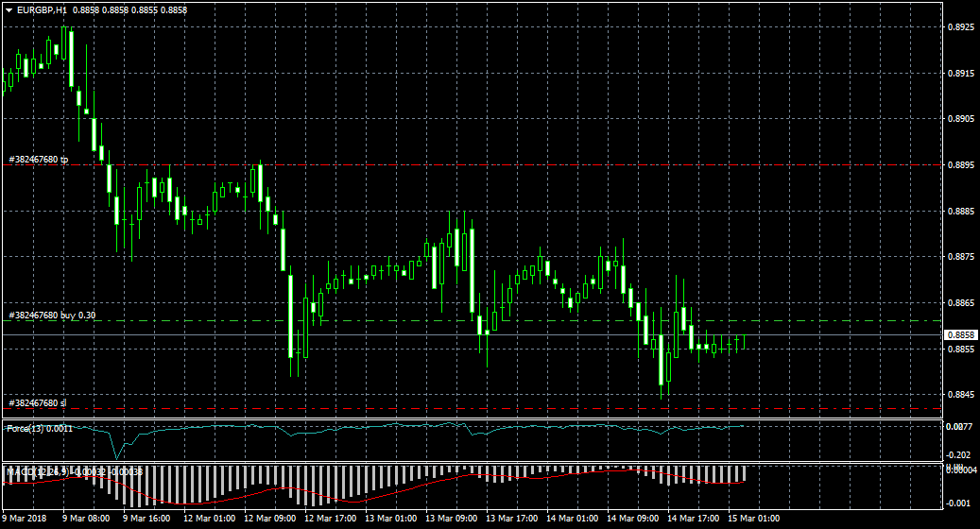Click the 13 Mar 17:00 time axis label
980x529 pixels.
point(512,519)
